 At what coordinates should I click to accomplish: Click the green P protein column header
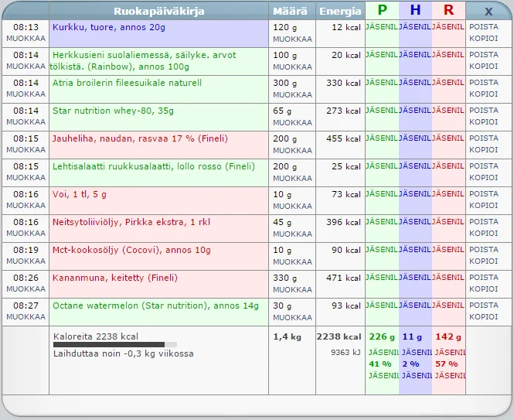coord(382,10)
